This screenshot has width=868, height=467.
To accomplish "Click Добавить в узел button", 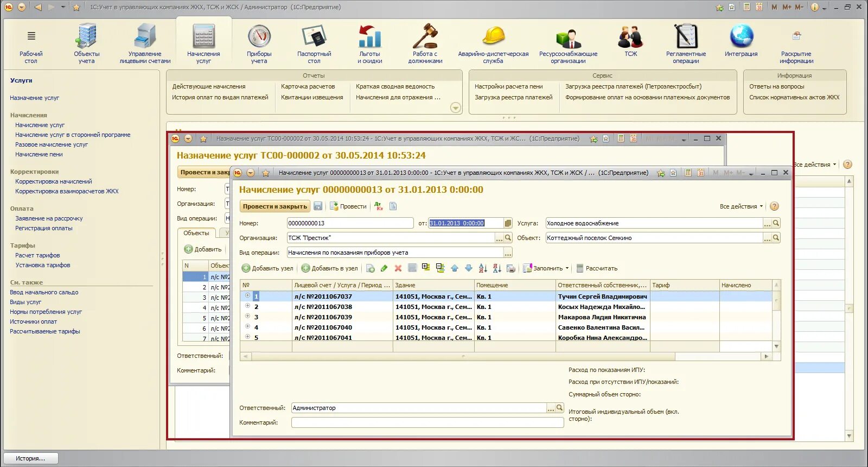I will pos(329,268).
